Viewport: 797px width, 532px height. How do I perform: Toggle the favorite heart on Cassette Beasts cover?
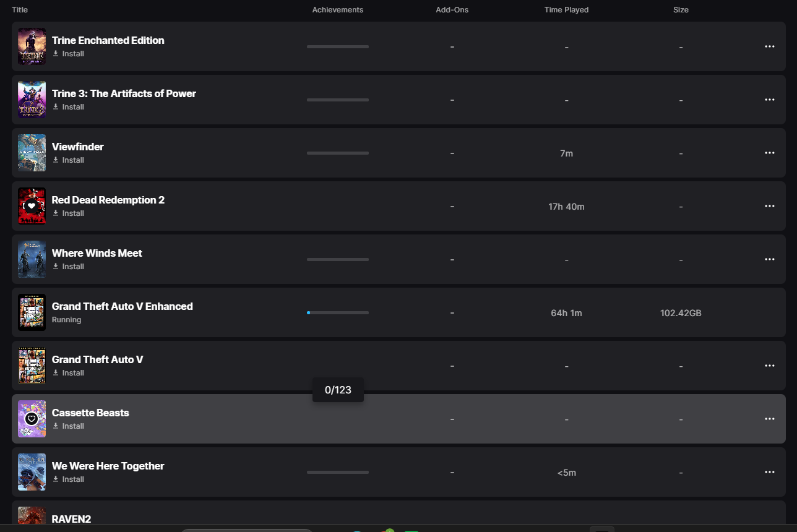pyautogui.click(x=32, y=419)
